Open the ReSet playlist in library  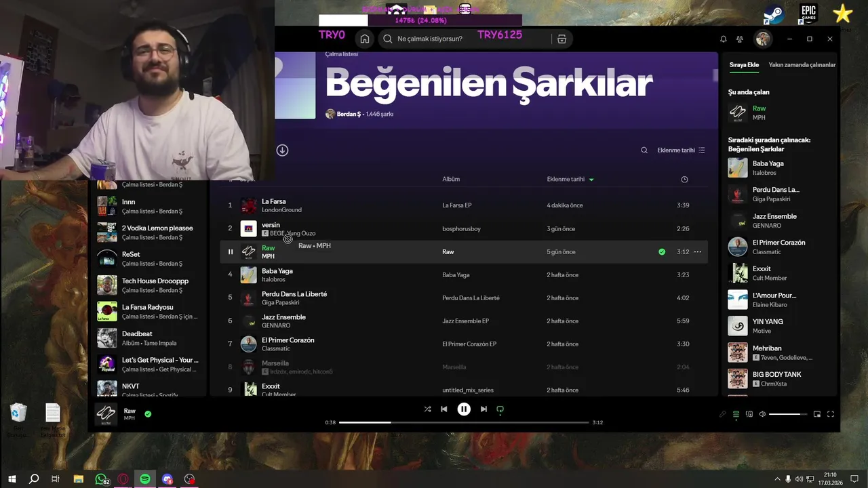(148, 259)
